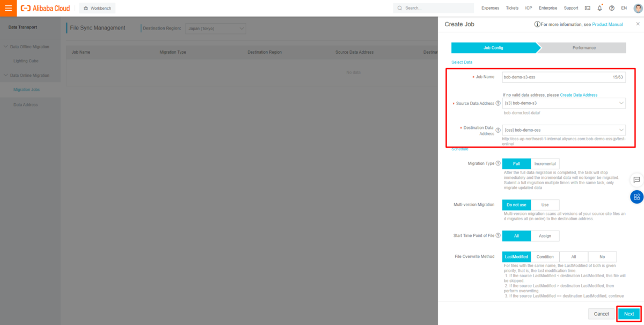Click the Alibaba Cloud logo

pyautogui.click(x=45, y=8)
